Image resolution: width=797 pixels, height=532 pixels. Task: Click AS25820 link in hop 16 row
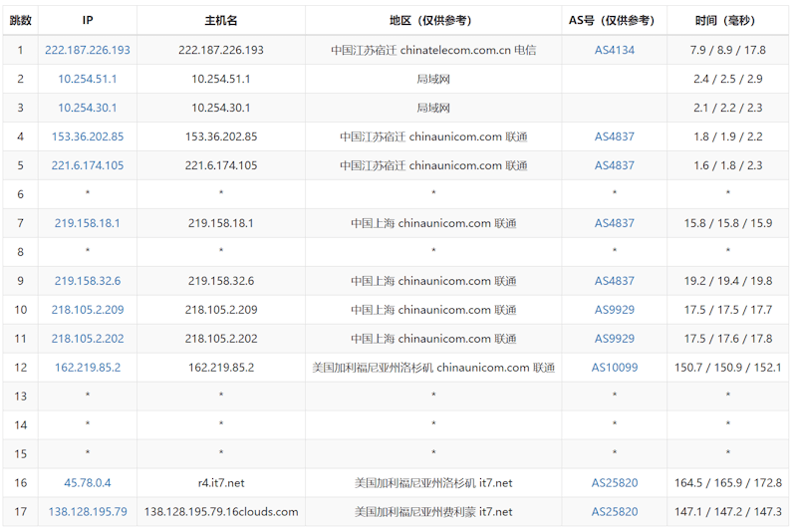click(x=615, y=483)
